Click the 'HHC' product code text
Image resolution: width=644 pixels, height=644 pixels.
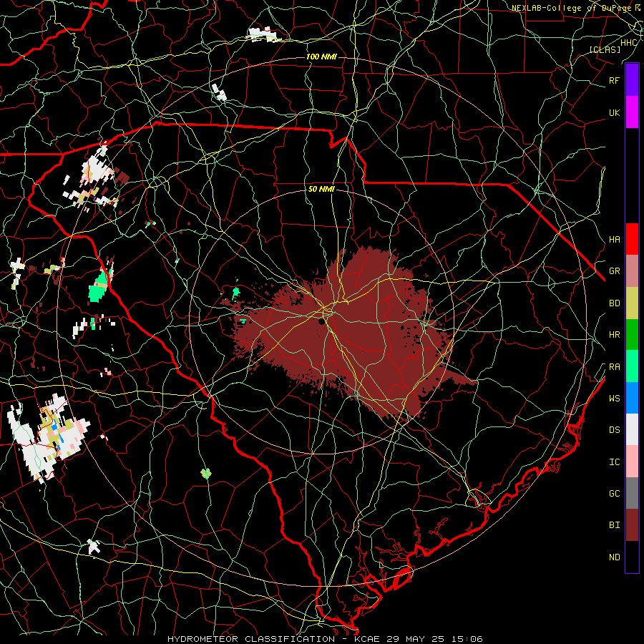point(628,43)
